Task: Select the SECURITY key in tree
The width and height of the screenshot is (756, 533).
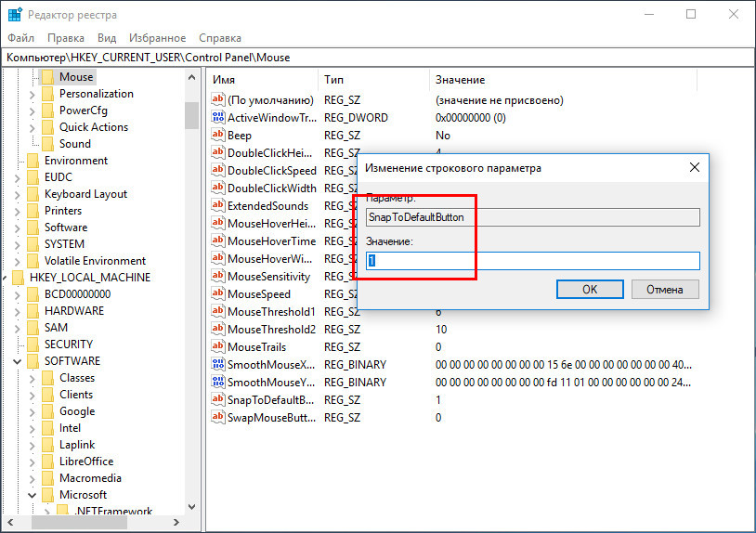Action: tap(69, 344)
